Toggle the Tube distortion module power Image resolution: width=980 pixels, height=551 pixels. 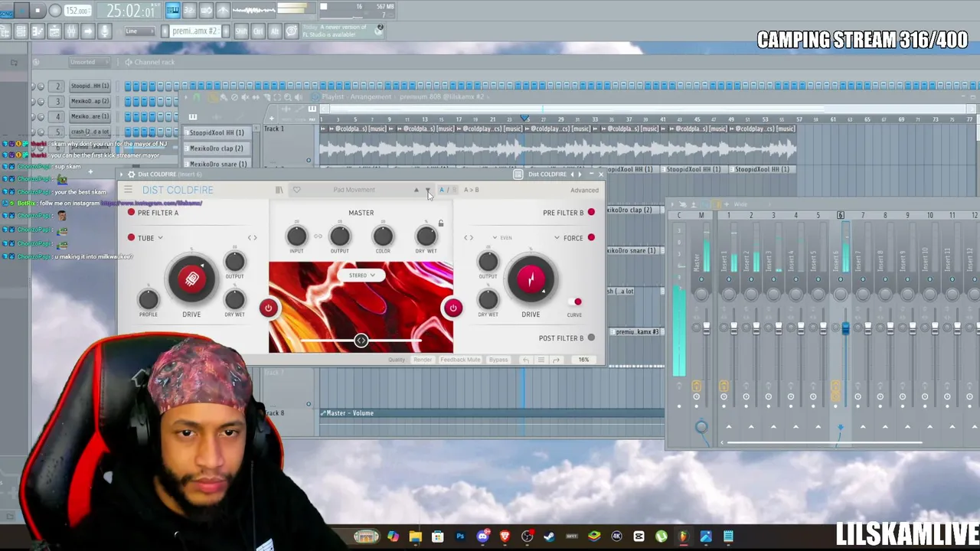coord(131,238)
